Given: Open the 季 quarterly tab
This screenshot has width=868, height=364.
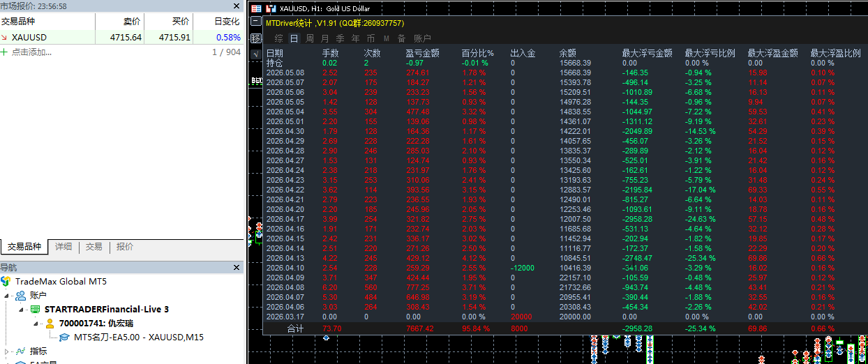Looking at the screenshot, I should [x=341, y=38].
